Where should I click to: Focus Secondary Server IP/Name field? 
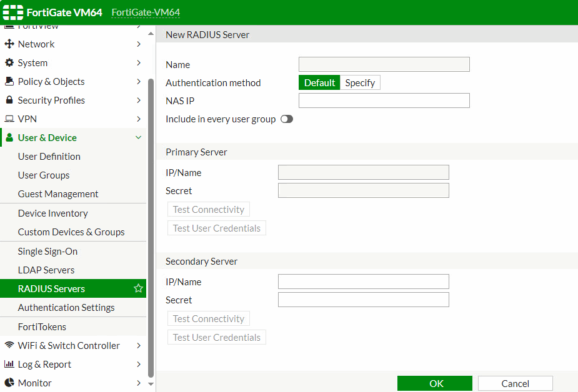[x=364, y=282]
